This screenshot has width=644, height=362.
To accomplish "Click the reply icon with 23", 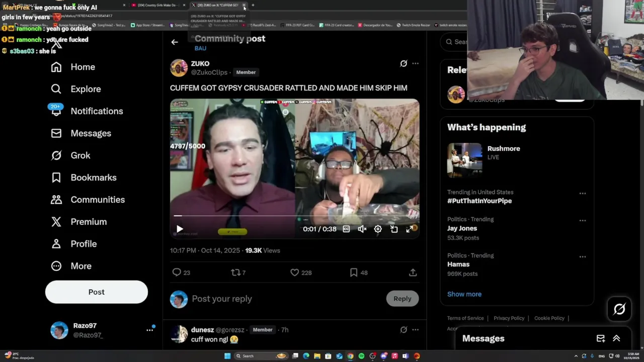I will (x=177, y=273).
